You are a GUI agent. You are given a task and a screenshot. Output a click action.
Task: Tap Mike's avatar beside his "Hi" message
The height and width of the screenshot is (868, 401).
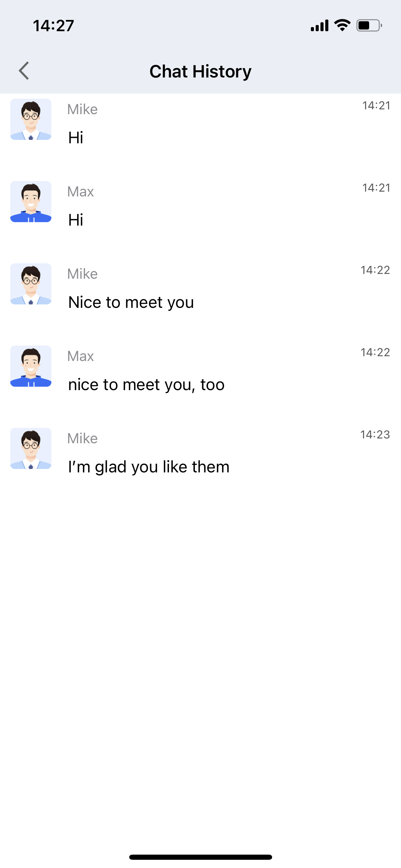31,119
